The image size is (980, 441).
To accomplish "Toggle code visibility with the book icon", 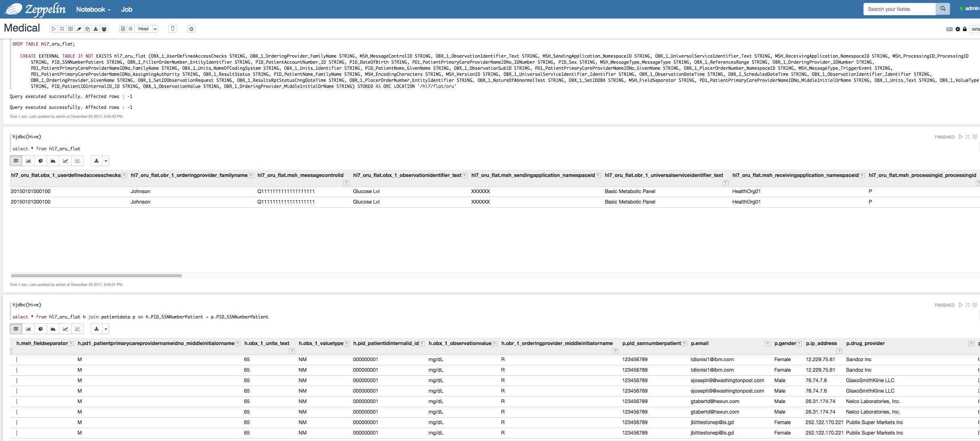I will click(70, 29).
